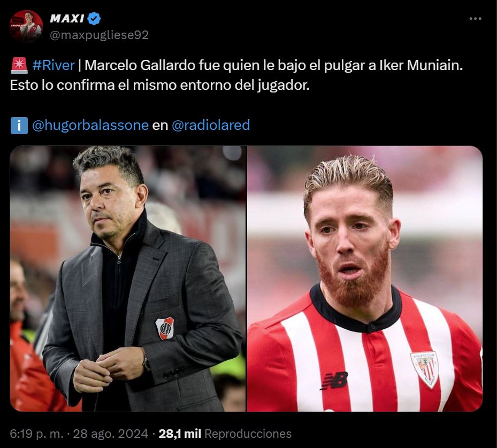Enlarge the right photo of the player

click(x=365, y=279)
